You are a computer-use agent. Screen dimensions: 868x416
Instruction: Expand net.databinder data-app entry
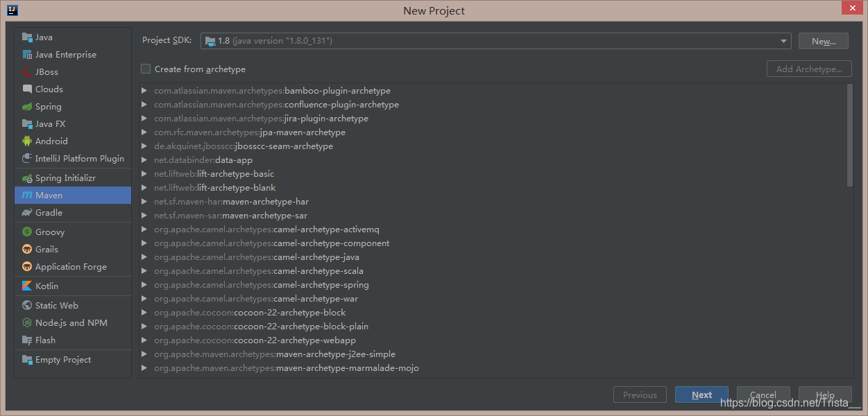point(144,160)
